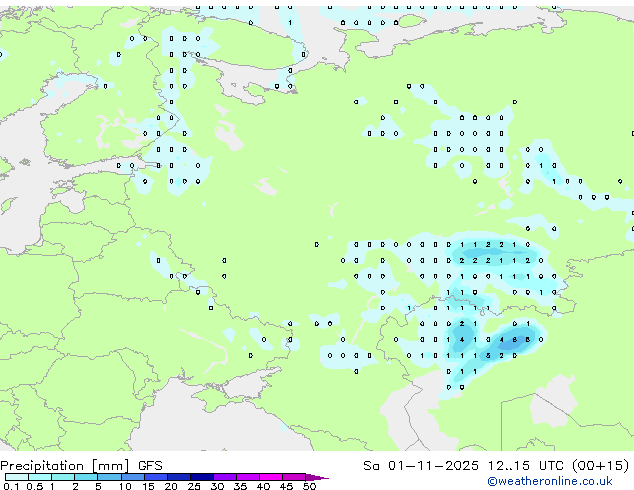Image resolution: width=634 pixels, height=490 pixels.
Task: Click the GFS model label
Action: coord(150,466)
